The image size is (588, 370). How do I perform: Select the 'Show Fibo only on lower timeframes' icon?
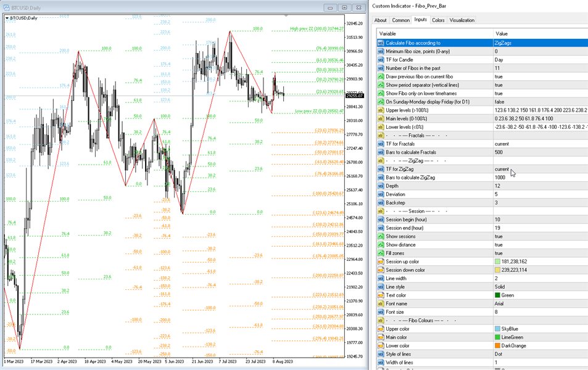pyautogui.click(x=381, y=93)
